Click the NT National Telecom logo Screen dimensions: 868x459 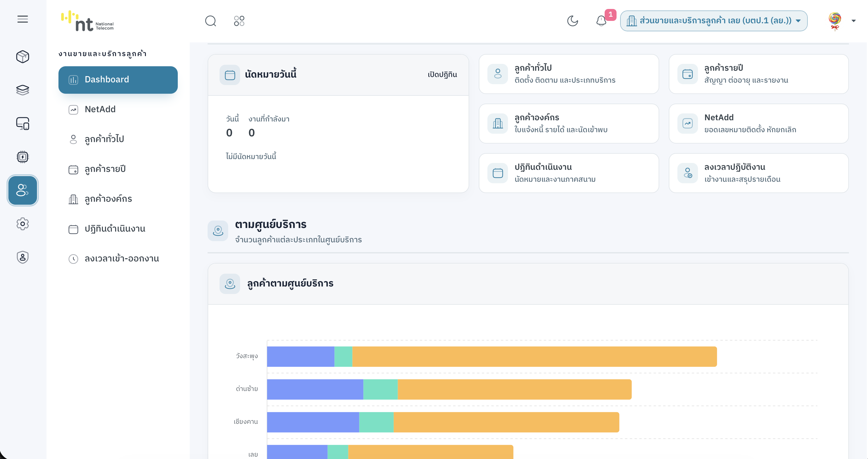(87, 21)
